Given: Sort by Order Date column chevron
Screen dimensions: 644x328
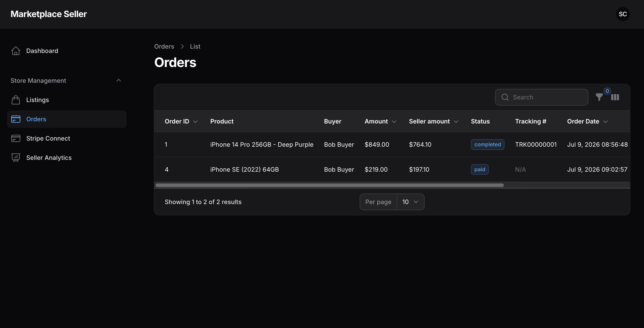Looking at the screenshot, I should tap(605, 122).
